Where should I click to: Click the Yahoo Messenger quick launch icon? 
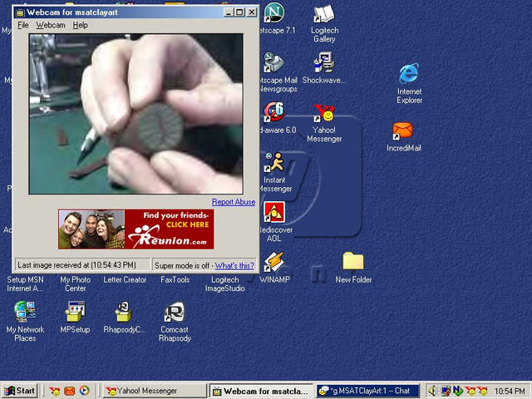(x=54, y=391)
